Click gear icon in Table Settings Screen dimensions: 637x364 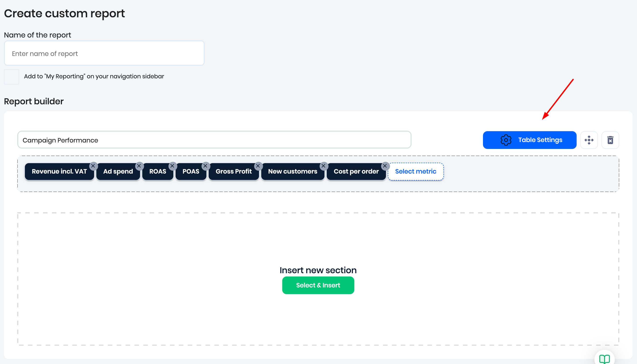tap(506, 140)
